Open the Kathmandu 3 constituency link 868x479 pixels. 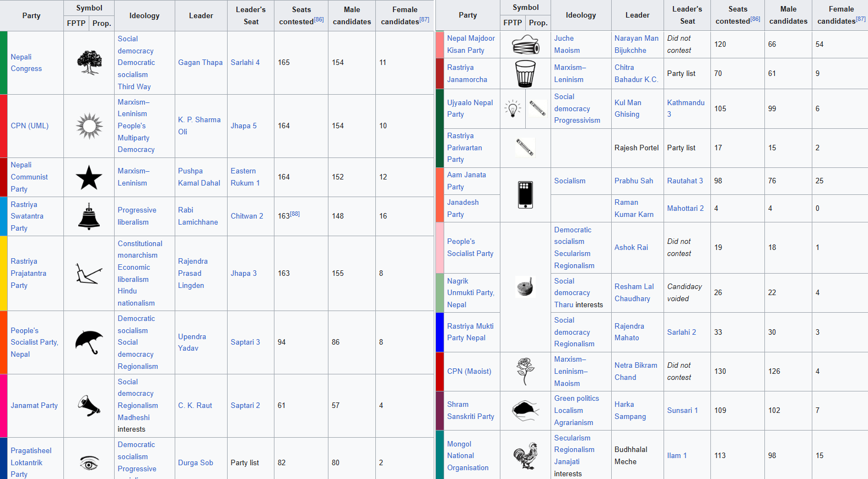pos(685,108)
